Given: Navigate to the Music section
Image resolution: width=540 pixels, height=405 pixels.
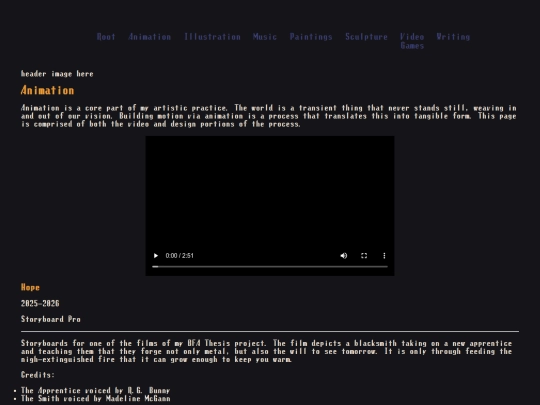Looking at the screenshot, I should coord(265,37).
